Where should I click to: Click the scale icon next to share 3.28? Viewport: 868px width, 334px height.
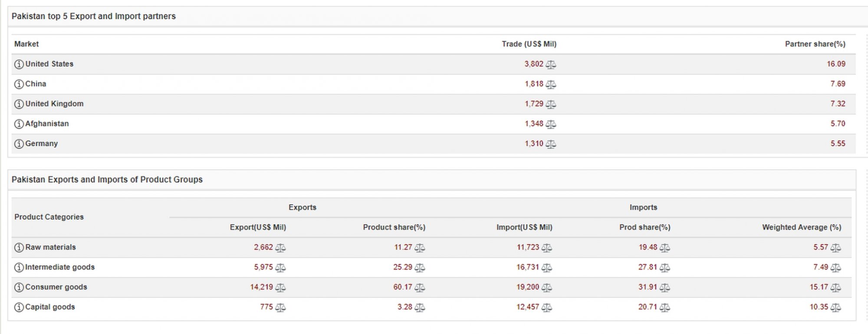(x=420, y=308)
